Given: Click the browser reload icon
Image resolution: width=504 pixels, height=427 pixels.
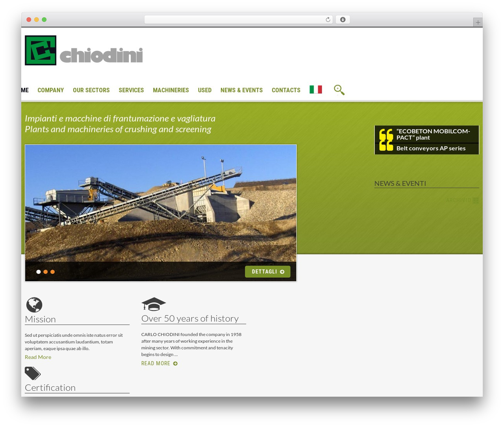Looking at the screenshot, I should (x=328, y=20).
